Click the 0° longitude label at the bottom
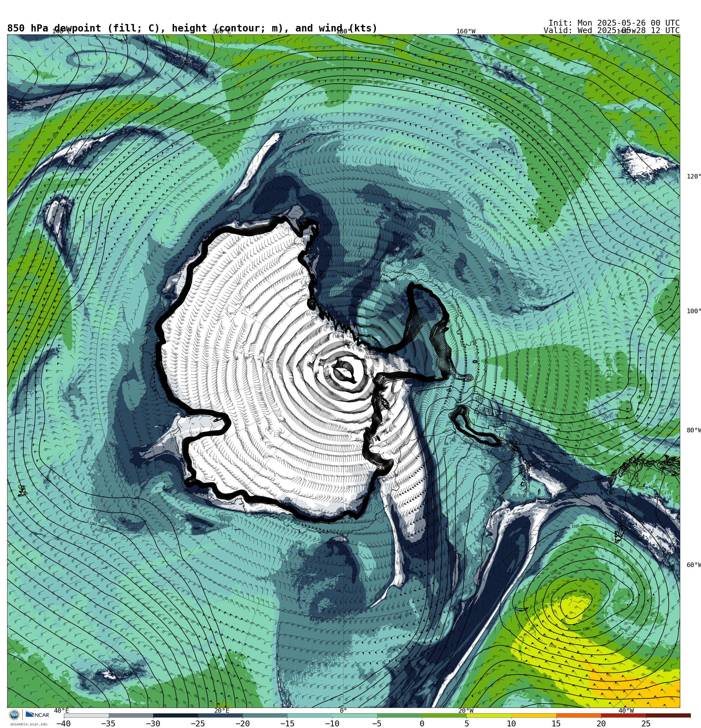 point(343,710)
